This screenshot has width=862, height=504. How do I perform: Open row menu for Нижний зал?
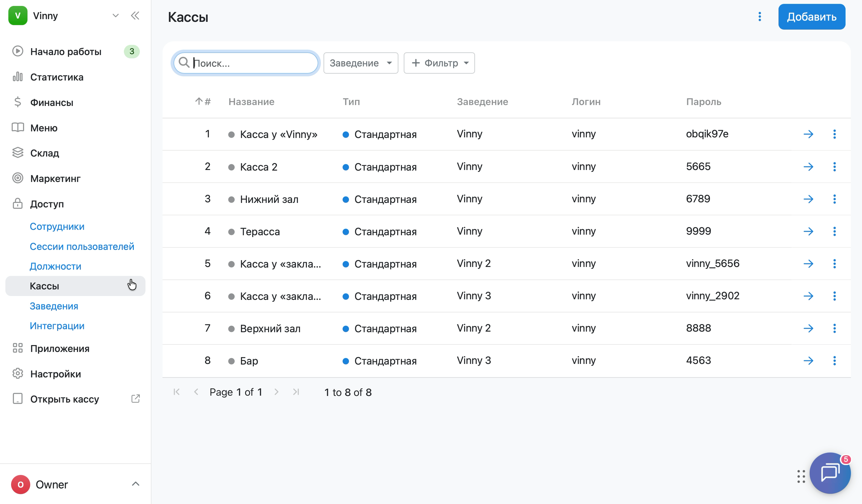coord(835,199)
